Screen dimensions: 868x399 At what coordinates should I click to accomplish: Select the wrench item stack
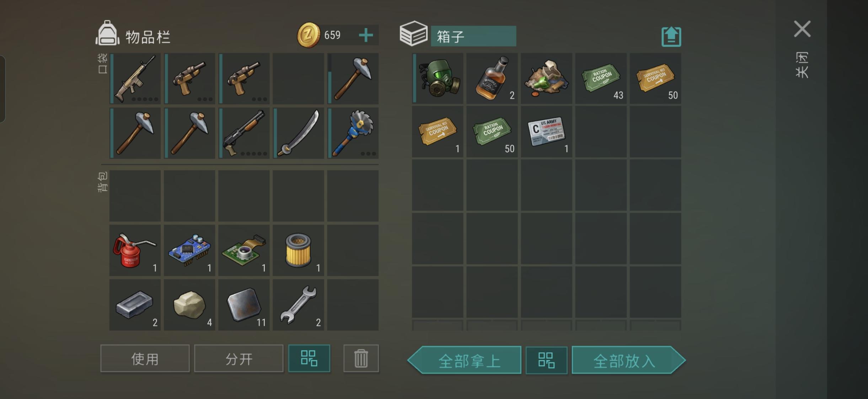(298, 305)
